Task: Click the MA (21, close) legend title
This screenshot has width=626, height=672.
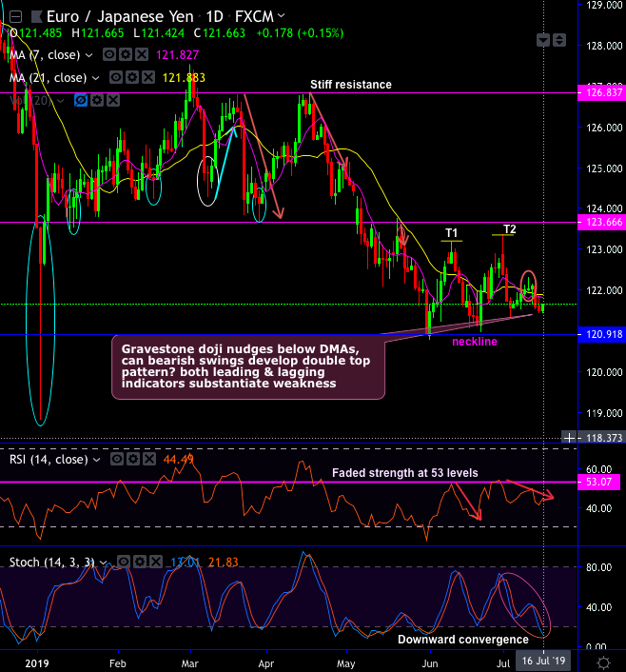Action: coord(48,77)
